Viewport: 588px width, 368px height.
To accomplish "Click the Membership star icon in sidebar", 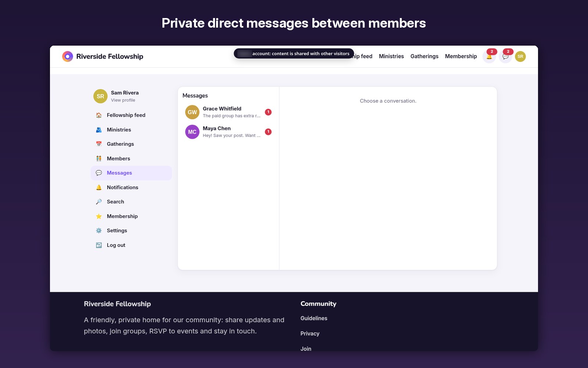I will coord(99,216).
